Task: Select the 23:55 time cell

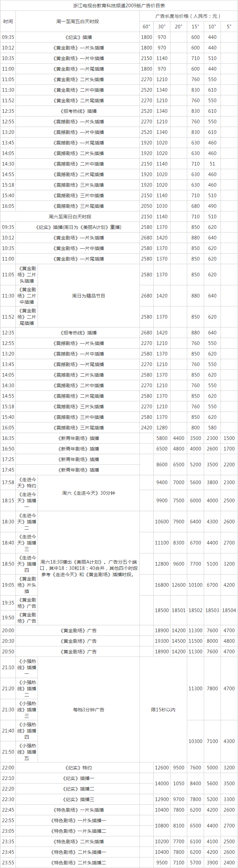Action: tap(8, 863)
